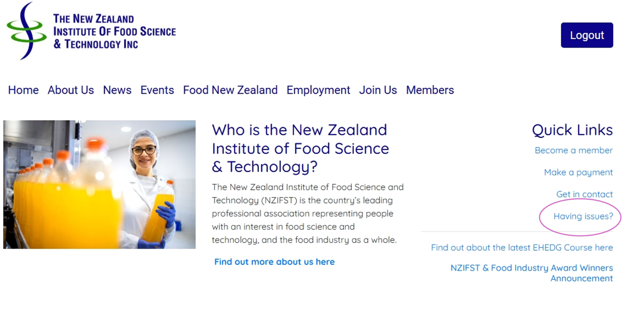This screenshot has width=644, height=317.
Task: Open the latest EHEDG Course link
Action: (x=522, y=248)
